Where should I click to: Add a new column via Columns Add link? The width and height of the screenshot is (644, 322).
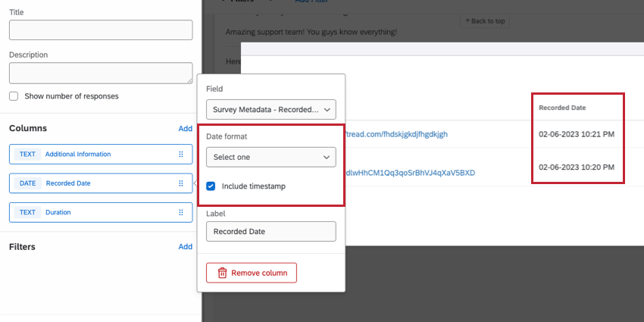click(x=185, y=129)
